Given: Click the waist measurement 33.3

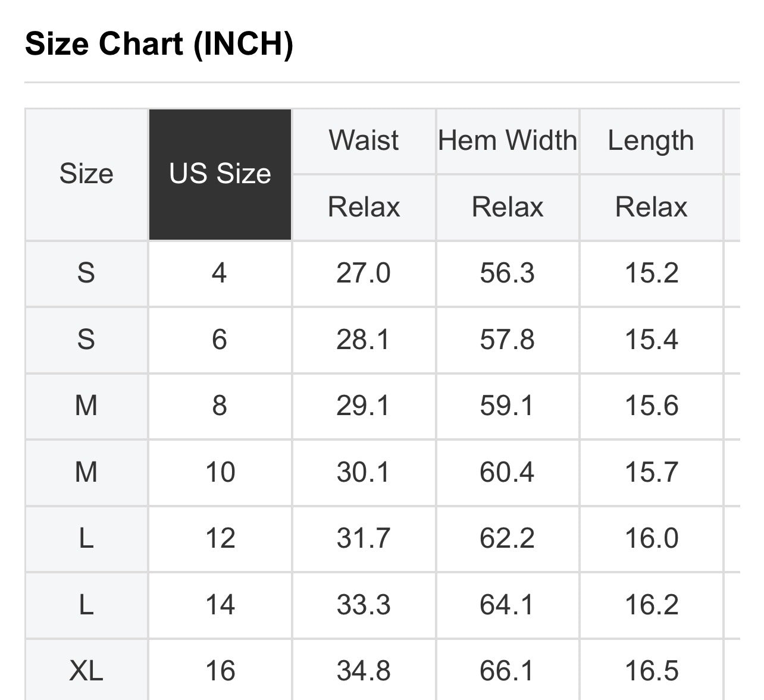Looking at the screenshot, I should 363,605.
